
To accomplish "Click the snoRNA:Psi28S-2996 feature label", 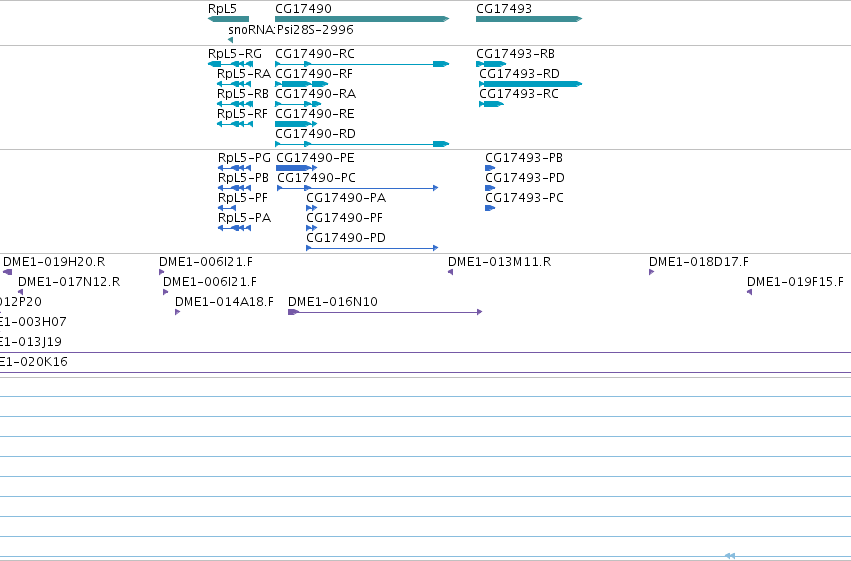I will pos(291,30).
